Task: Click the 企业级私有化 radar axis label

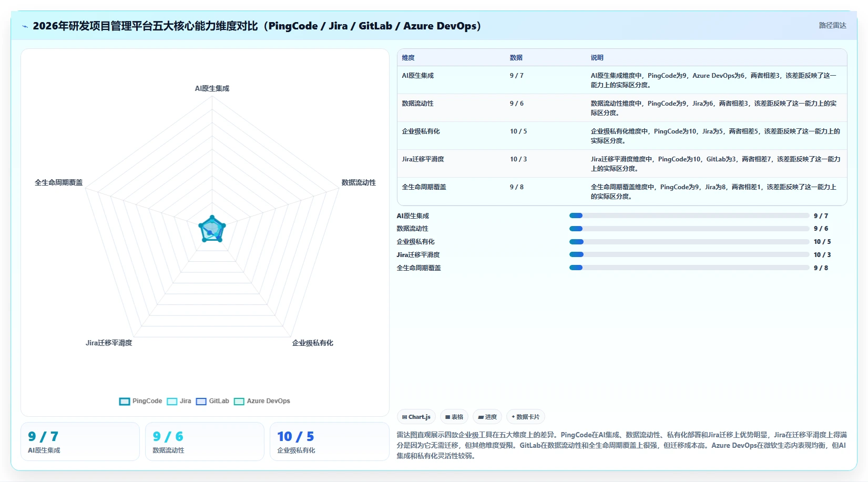Action: [312, 343]
